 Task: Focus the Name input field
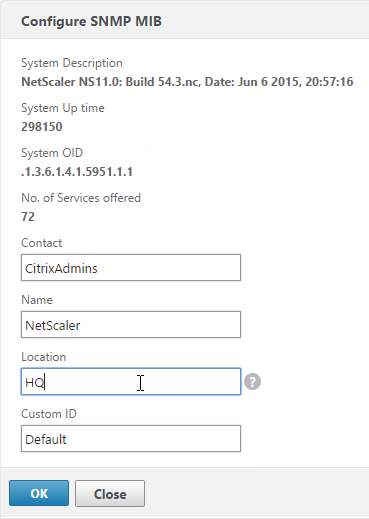pyautogui.click(x=131, y=325)
